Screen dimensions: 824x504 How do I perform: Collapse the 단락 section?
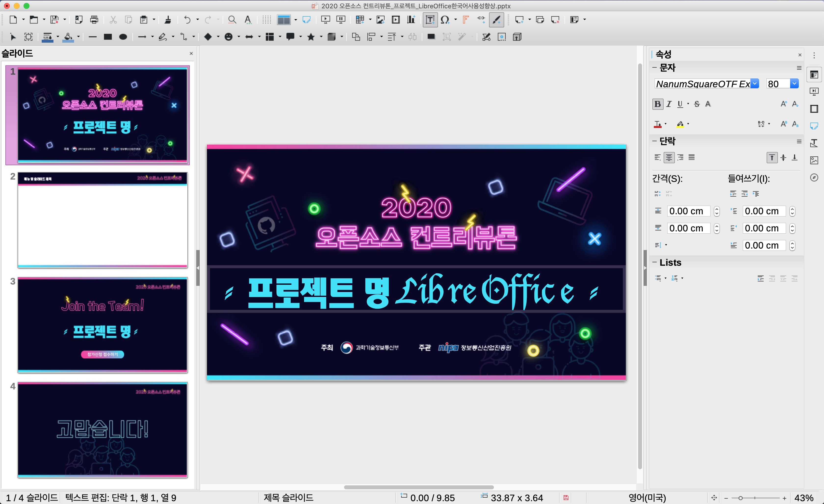coord(655,141)
